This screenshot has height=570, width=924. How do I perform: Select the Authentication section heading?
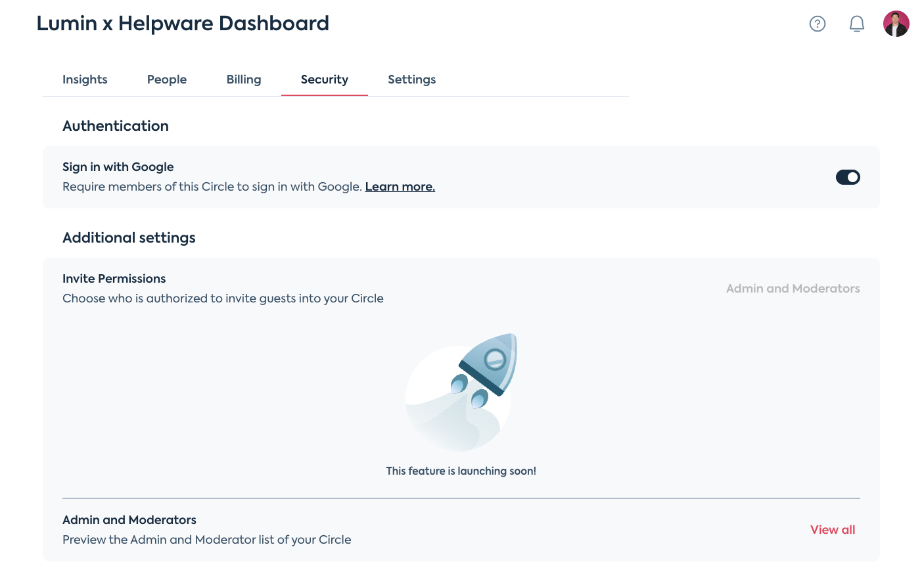[x=115, y=126]
